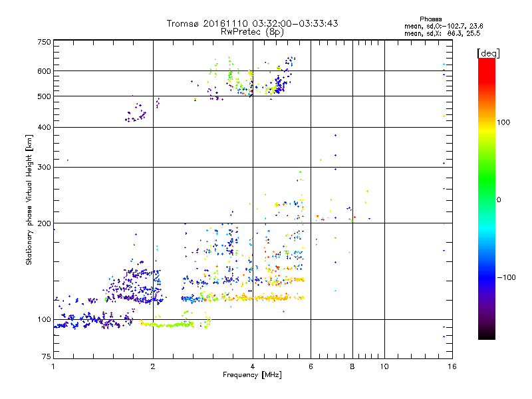Click the '100' height axis tick
The width and height of the screenshot is (532, 399).
click(44, 319)
